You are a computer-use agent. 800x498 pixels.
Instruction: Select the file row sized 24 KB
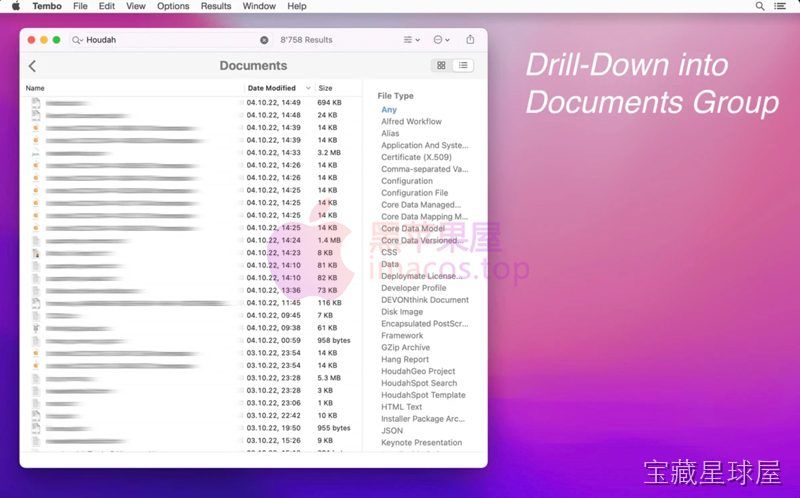[192, 115]
